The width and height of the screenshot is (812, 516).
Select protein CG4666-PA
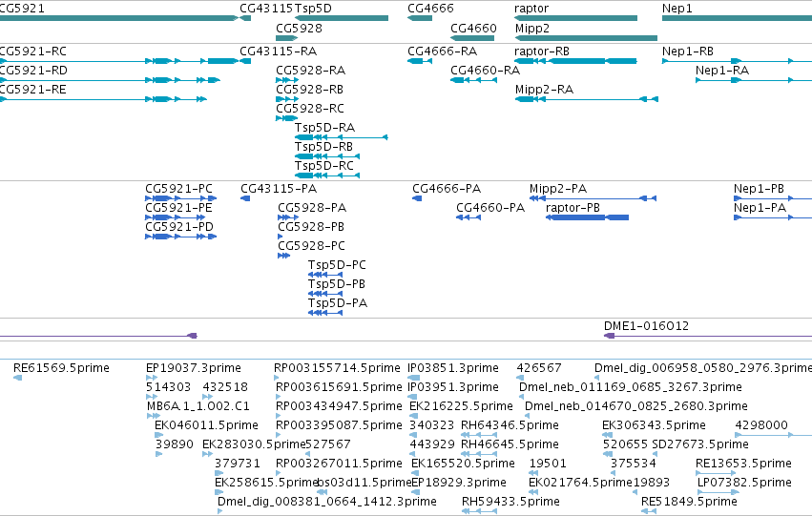(417, 198)
